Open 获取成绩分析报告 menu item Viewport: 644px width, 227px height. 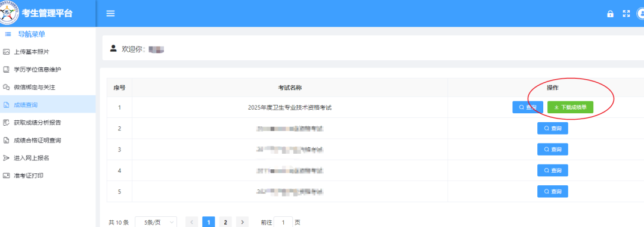pos(48,122)
